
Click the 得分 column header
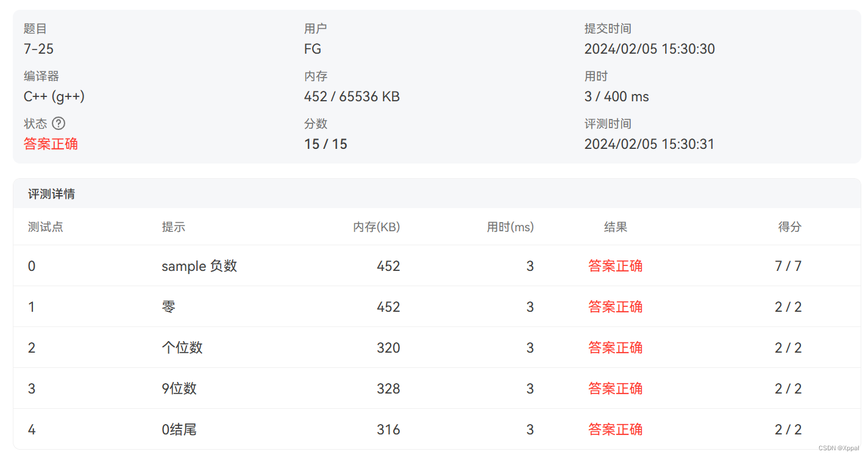pyautogui.click(x=790, y=227)
